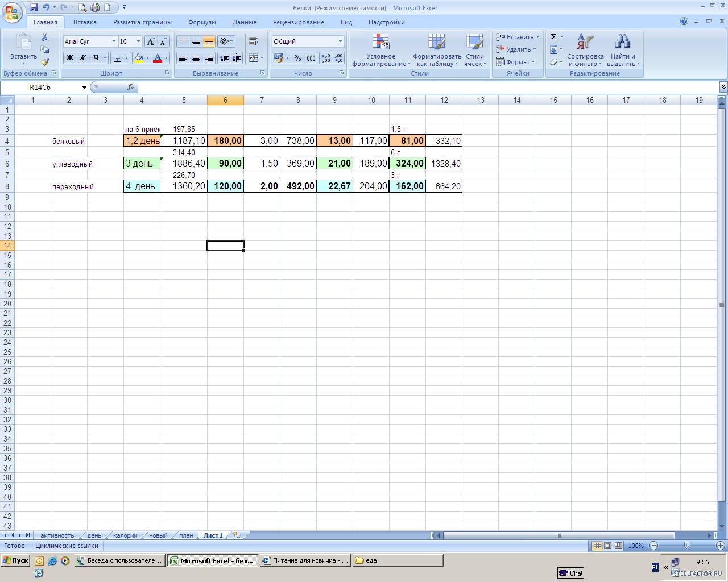The width and height of the screenshot is (728, 582).
Task: Click the Percent Style button
Action: pos(297,58)
